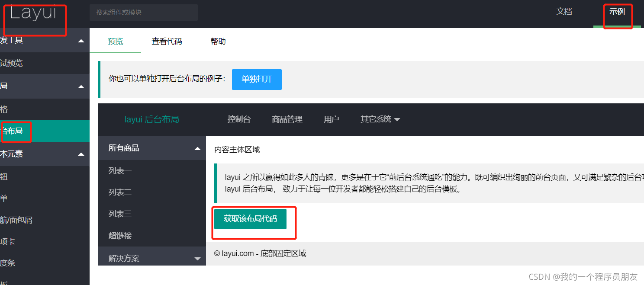Switch to the 预览 tab
This screenshot has width=644, height=285.
[x=116, y=42]
